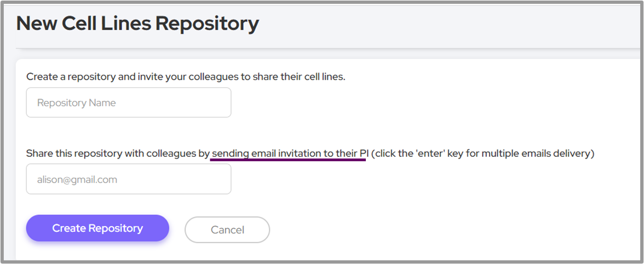Click the 'share their cell lines' text
Image resolution: width=644 pixels, height=264 pixels.
coord(299,77)
